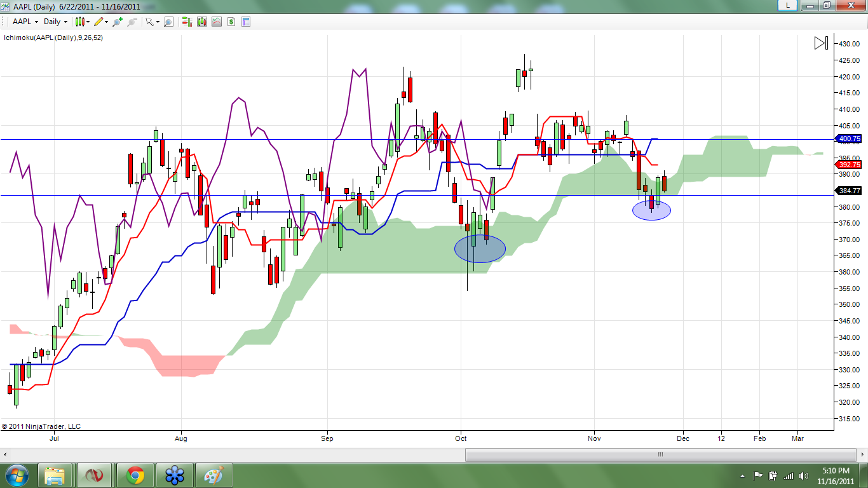868x488 pixels.
Task: Open Windows Explorer from the taskbar
Action: [55, 475]
